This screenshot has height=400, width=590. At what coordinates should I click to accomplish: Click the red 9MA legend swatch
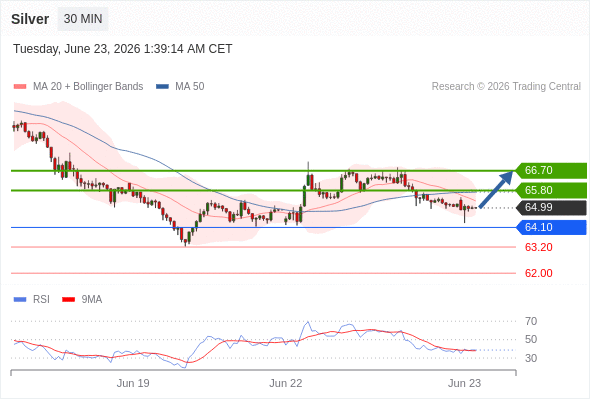[x=68, y=300]
